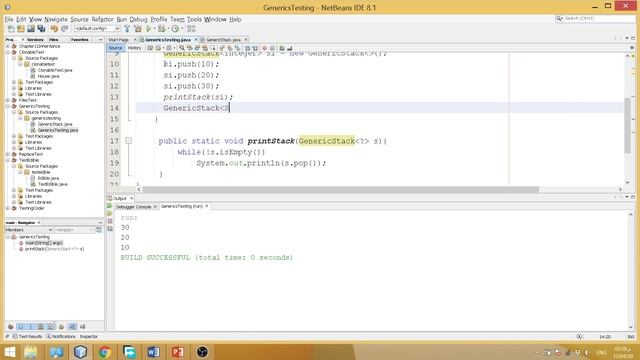640x360 pixels.
Task: Run the project with green arrow
Action: tap(149, 29)
